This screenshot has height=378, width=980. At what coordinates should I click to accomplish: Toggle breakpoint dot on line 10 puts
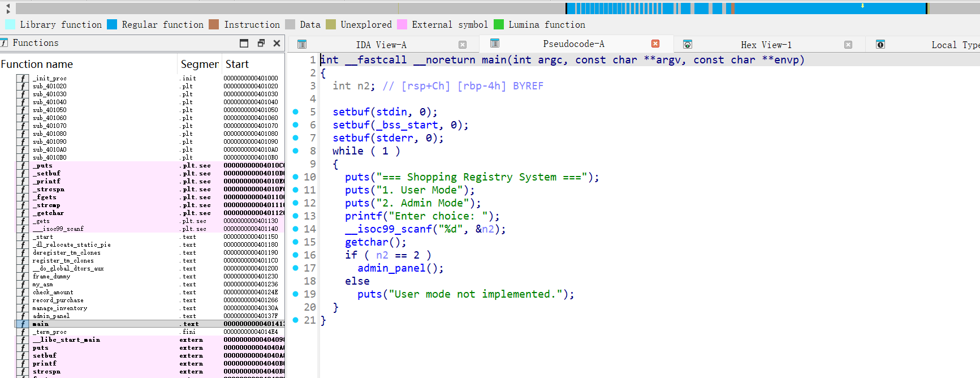coord(296,177)
